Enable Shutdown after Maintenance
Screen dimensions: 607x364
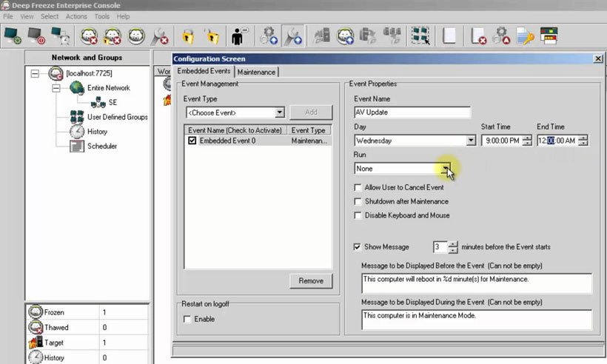[x=358, y=201]
